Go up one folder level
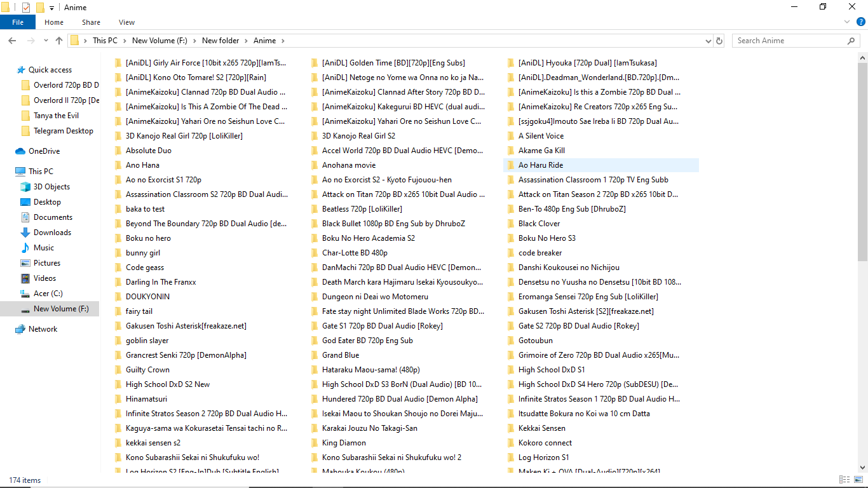 pyautogui.click(x=59, y=41)
